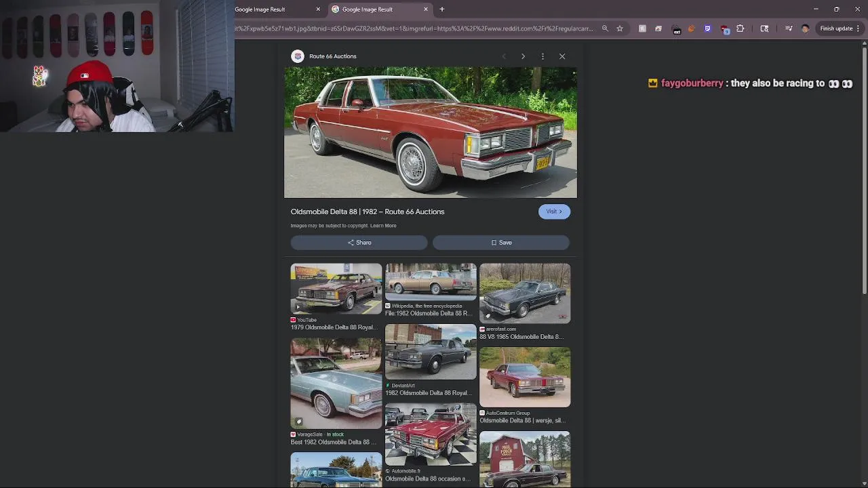
Task: Open the AutoCentrum Group red Oldsmobile thumbnail
Action: point(525,378)
